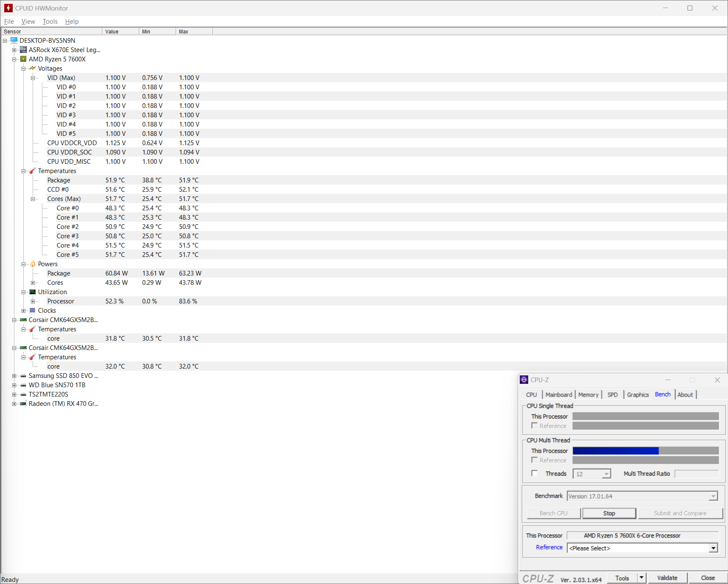This screenshot has width=728, height=584.
Task: Open the Help menu in HWMonitor
Action: click(x=72, y=22)
